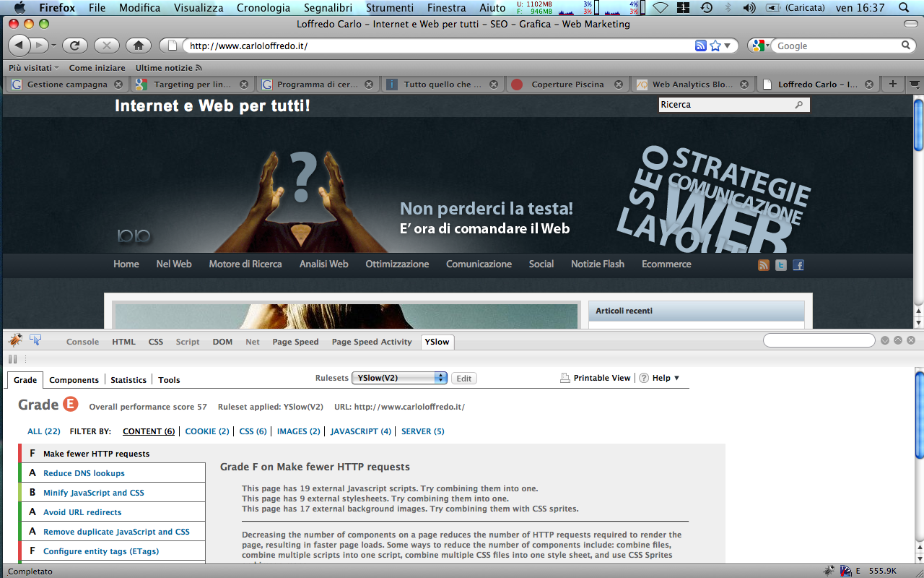Click magnifier icon in site Ricerca field
The image size is (924, 578).
799,105
